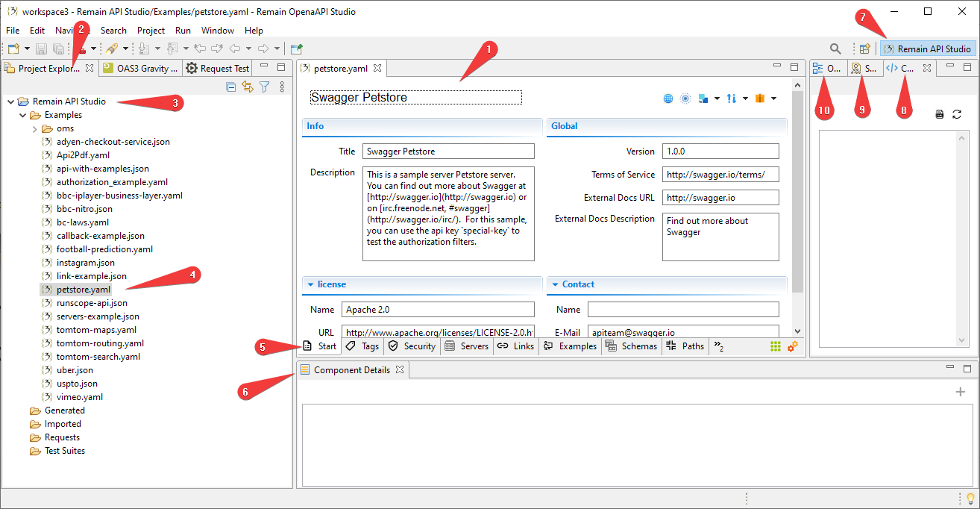
Task: Open the Project menu
Action: [x=151, y=31]
